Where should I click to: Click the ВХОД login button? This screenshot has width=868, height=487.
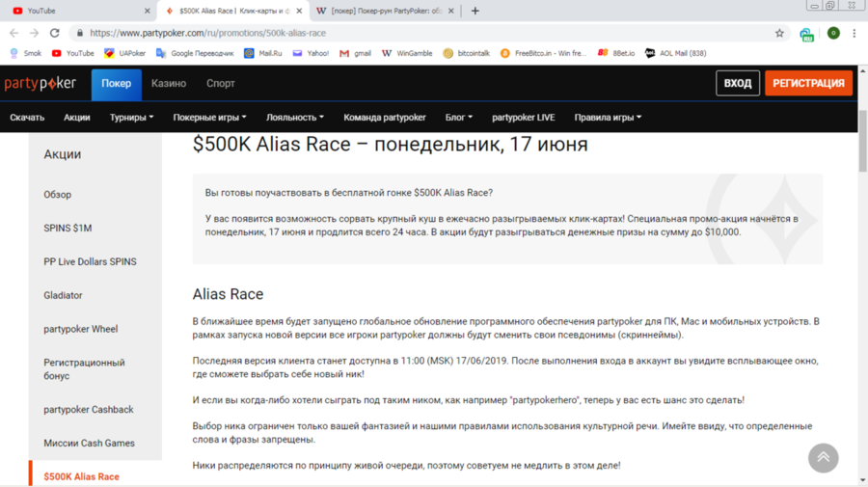click(x=737, y=84)
